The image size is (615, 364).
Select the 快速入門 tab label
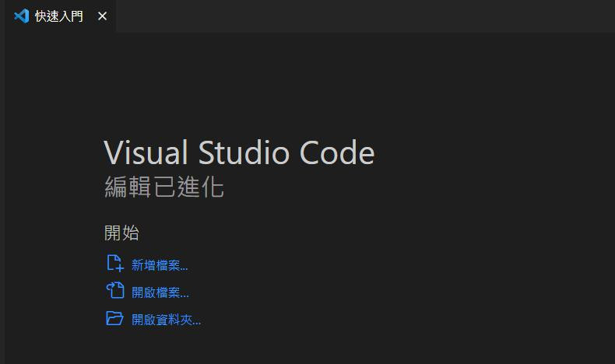tap(59, 16)
